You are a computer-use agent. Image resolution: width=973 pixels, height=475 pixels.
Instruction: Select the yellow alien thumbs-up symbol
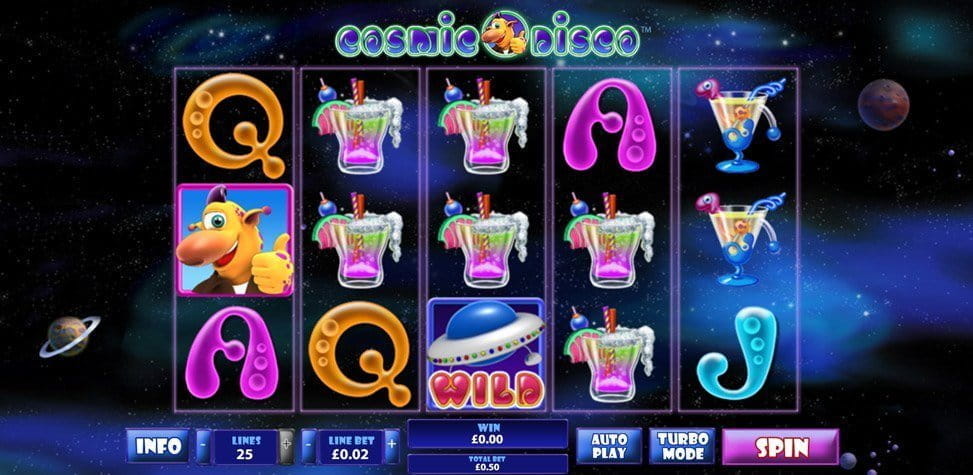(x=235, y=240)
